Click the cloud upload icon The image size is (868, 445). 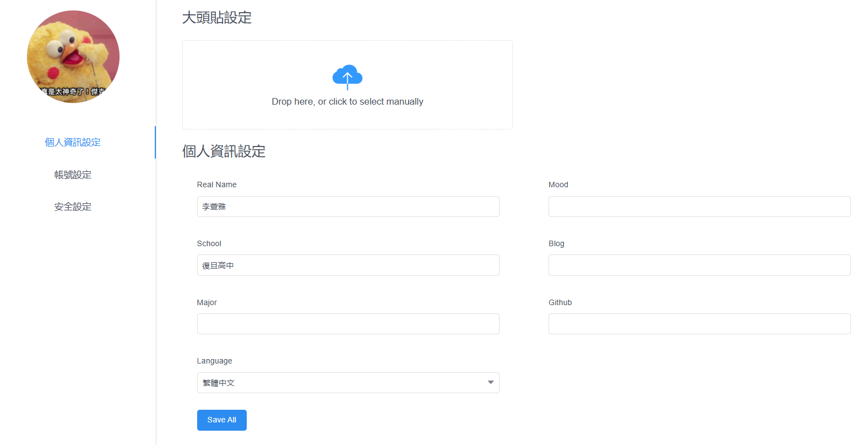(347, 77)
